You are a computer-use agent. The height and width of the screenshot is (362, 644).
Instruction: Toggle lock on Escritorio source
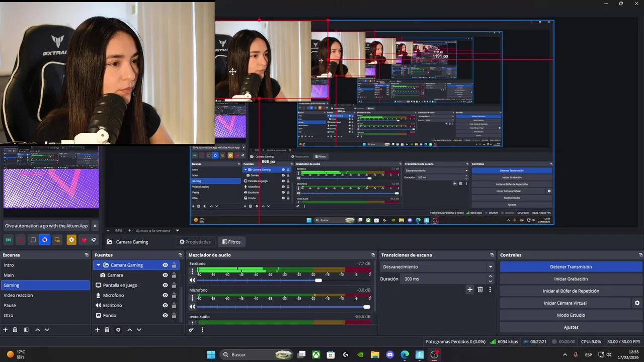(x=174, y=305)
